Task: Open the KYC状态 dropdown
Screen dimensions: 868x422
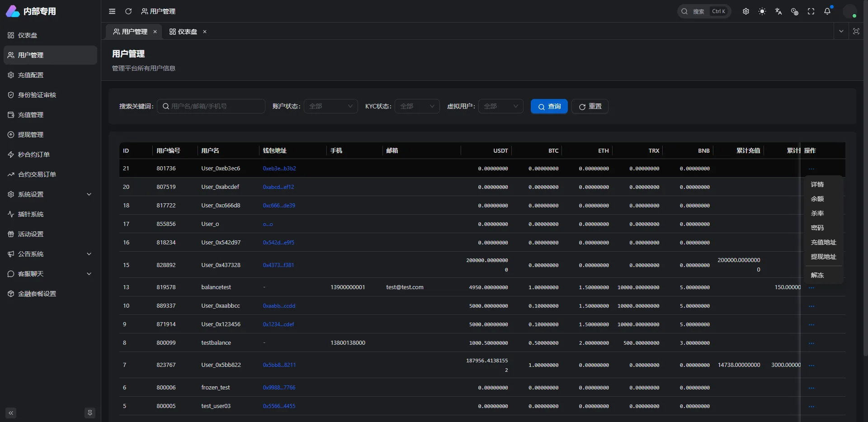Action: click(x=417, y=106)
